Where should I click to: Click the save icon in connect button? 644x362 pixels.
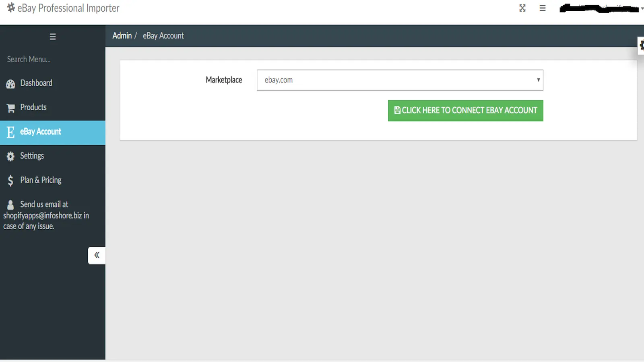tap(397, 110)
